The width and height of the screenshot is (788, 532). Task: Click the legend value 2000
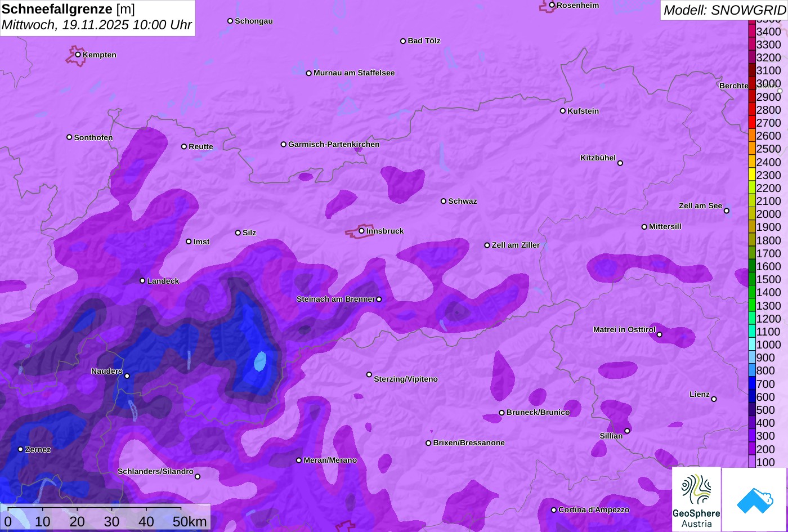[x=769, y=214]
